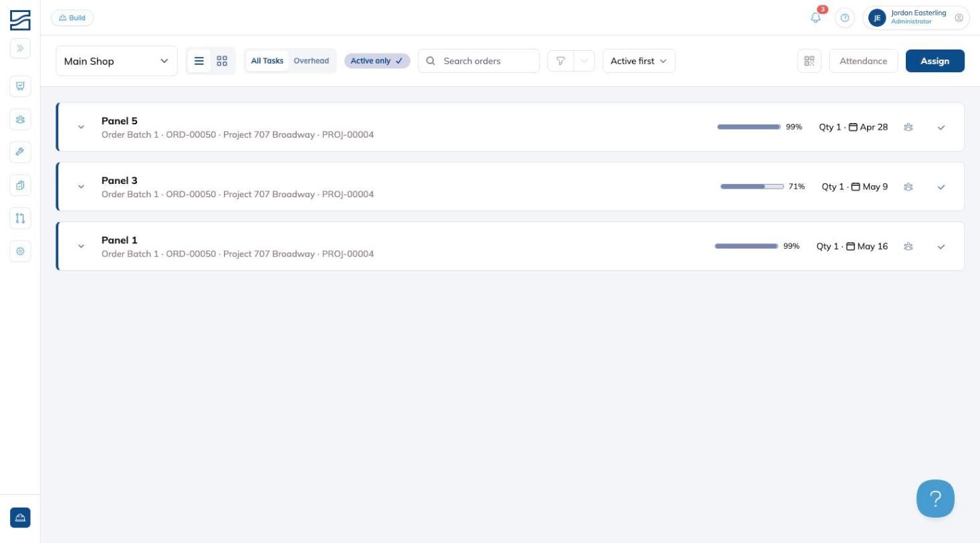This screenshot has width=980, height=543.
Task: Expand the sidebar with double-arrow icon
Action: pos(20,48)
